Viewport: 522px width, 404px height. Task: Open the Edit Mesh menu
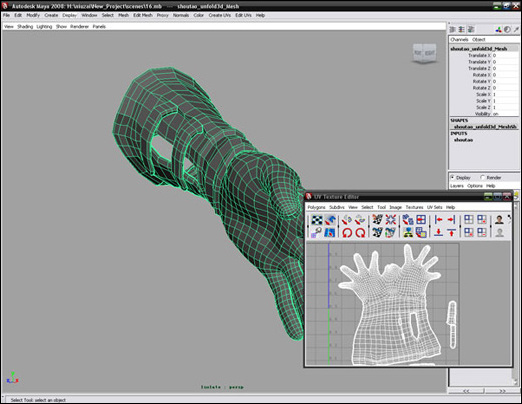[143, 15]
